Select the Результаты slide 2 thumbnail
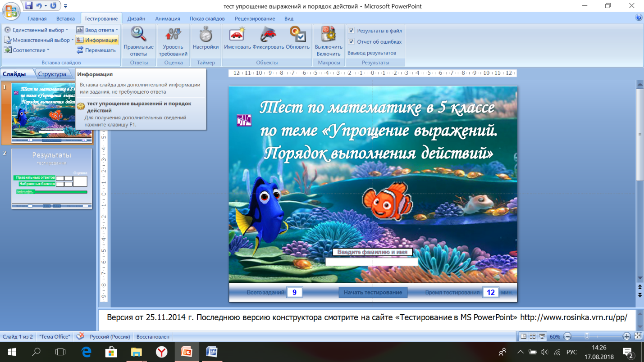Viewport: 644px width, 362px height. (x=51, y=179)
